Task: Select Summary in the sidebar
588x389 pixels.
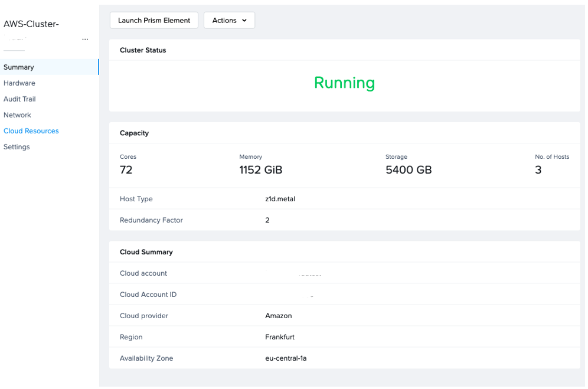Action: click(x=18, y=67)
